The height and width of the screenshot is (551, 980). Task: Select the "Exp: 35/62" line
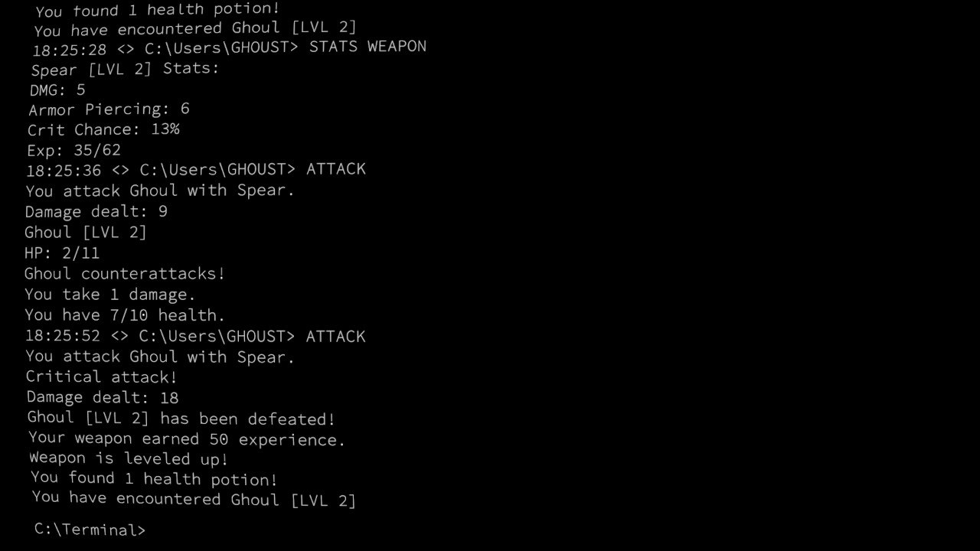[x=73, y=150]
